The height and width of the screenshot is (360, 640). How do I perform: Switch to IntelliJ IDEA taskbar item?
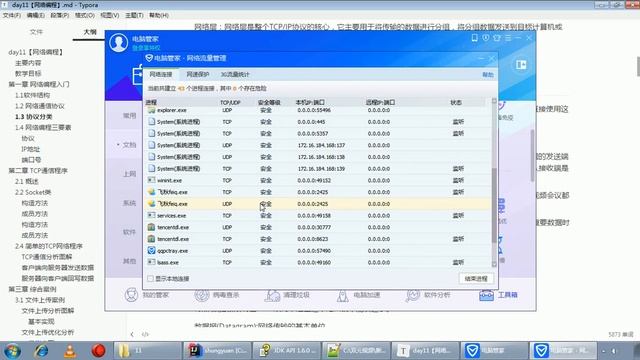click(x=217, y=351)
